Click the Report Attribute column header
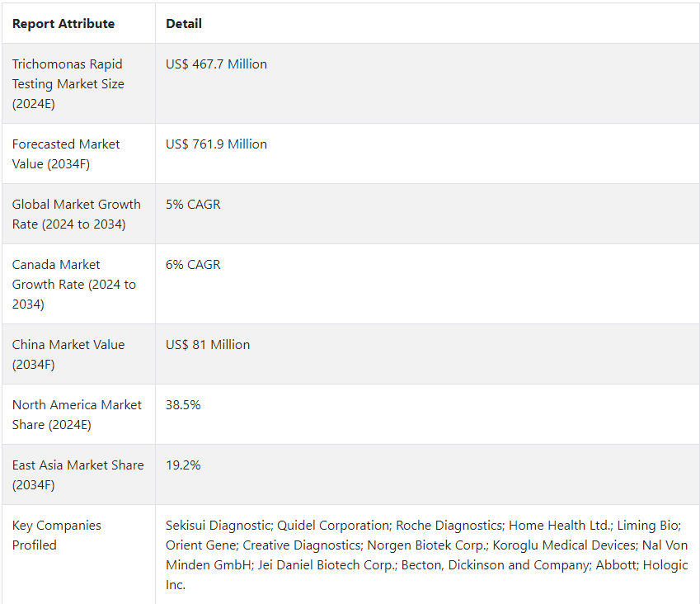 coord(63,24)
